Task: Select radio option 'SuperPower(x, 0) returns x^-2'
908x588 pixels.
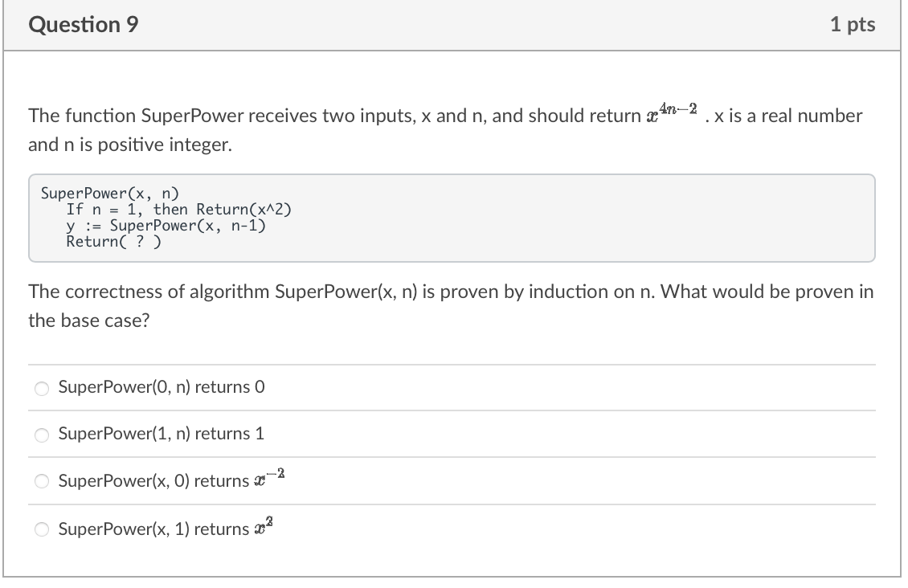Action: 41,481
